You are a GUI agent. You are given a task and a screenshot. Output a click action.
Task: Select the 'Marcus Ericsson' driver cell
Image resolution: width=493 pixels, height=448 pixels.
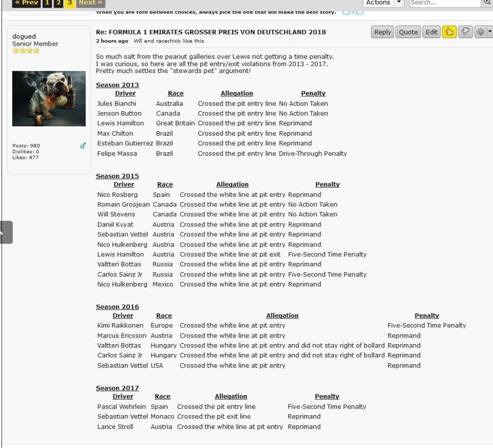(122, 335)
